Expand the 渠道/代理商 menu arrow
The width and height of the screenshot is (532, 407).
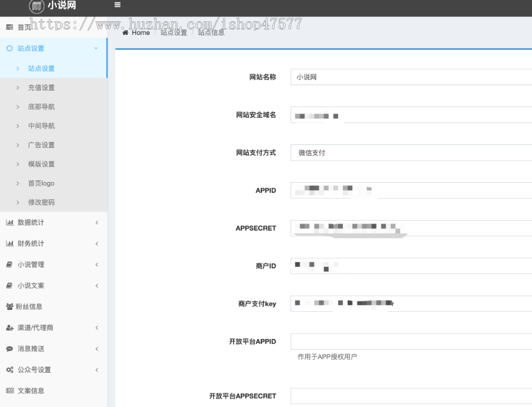97,328
